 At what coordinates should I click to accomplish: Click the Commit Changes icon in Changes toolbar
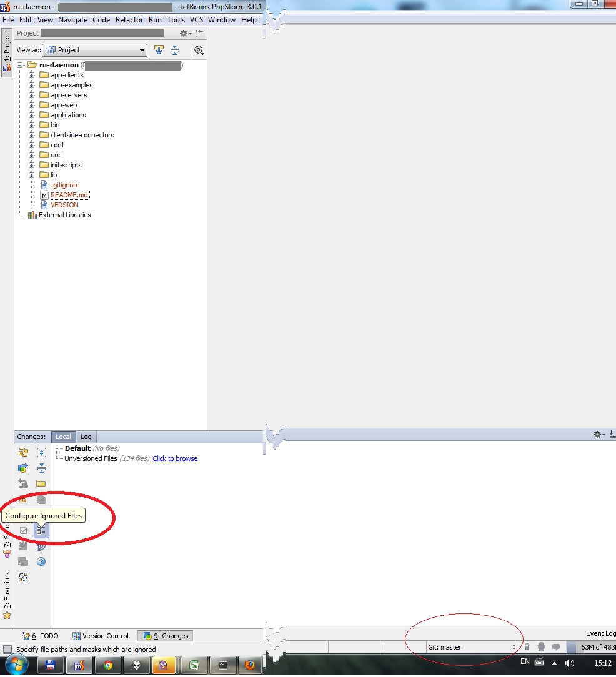(23, 468)
